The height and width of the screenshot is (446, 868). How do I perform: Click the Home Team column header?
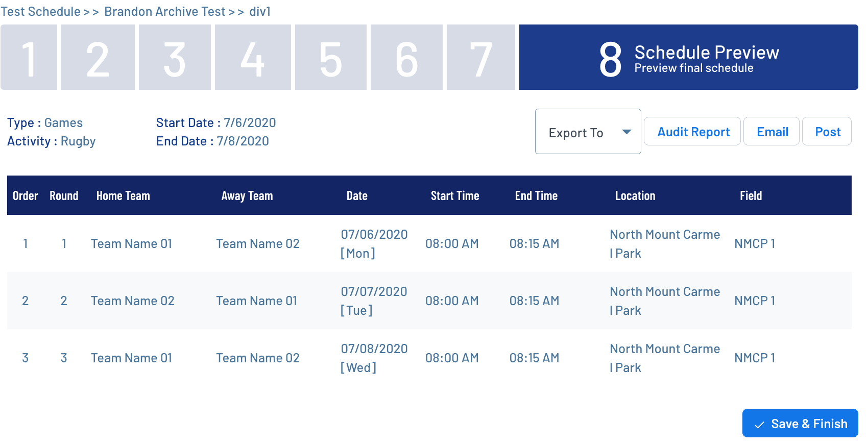123,196
